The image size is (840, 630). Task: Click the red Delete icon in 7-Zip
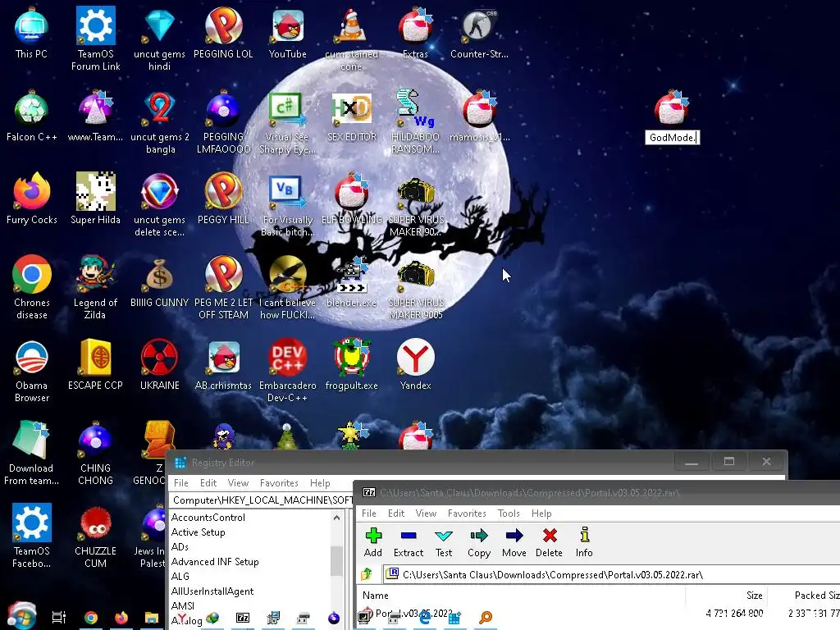[x=550, y=536]
